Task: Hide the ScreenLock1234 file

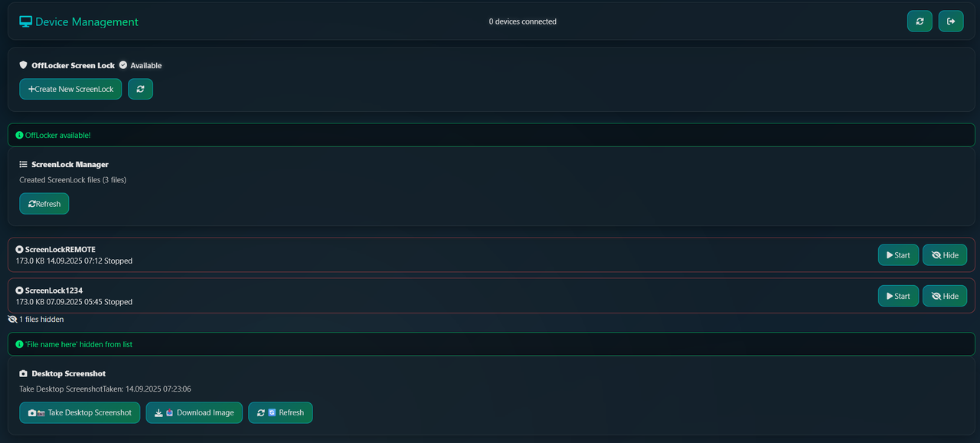Action: 945,296
